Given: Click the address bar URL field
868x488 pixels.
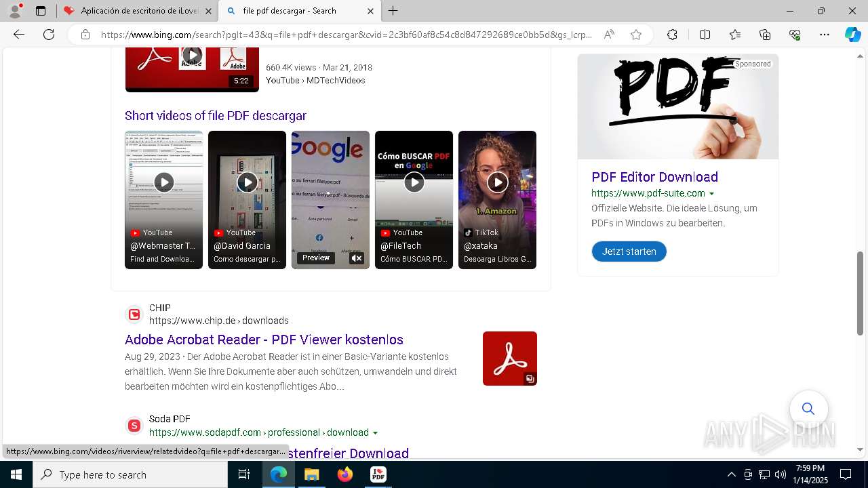Looking at the screenshot, I should pyautogui.click(x=346, y=35).
